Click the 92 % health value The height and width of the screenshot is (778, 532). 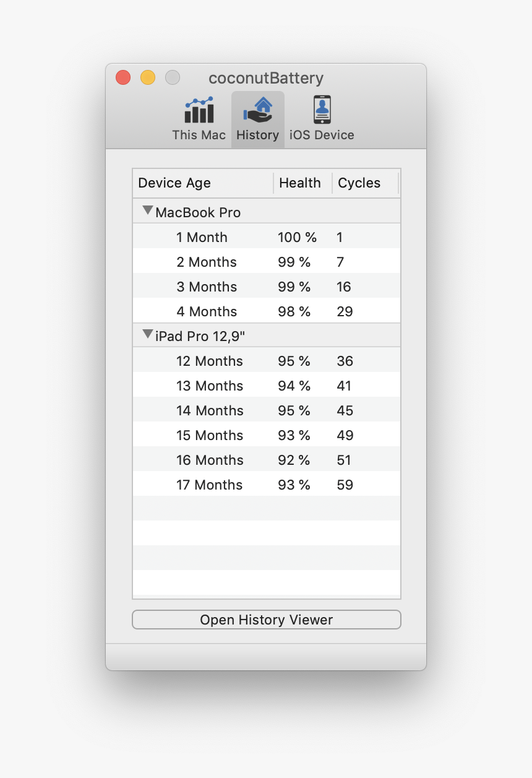(294, 460)
